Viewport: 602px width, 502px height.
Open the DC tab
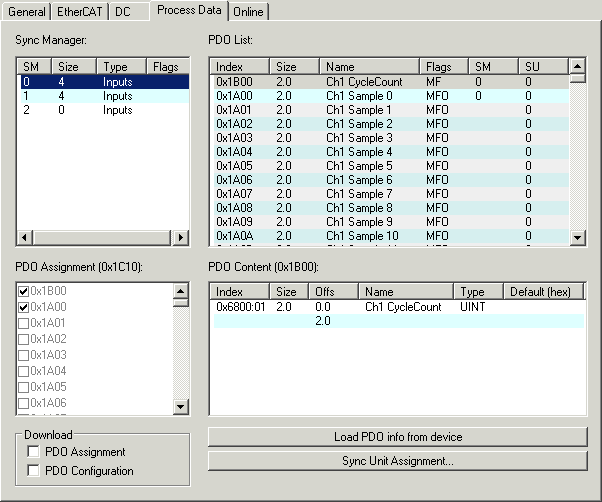tap(129, 12)
